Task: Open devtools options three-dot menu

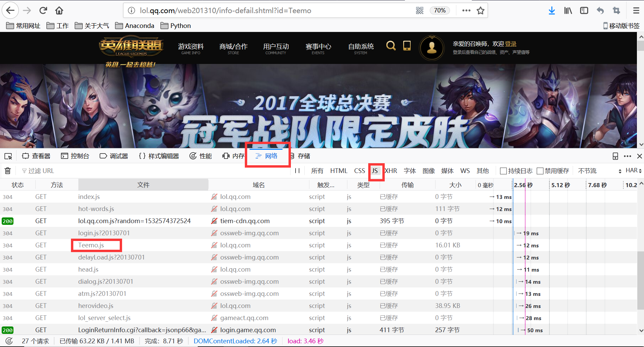Action: 628,156
